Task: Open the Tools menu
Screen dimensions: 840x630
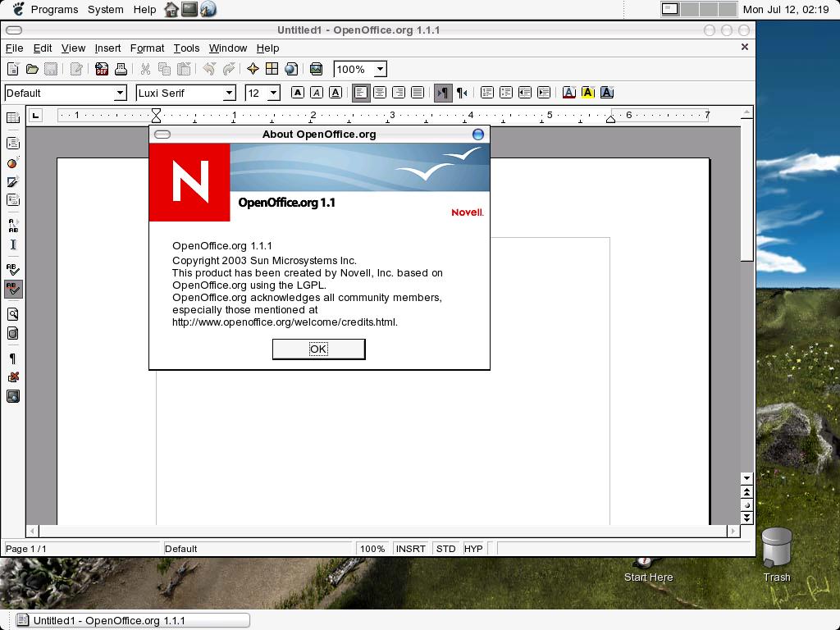Action: [x=186, y=48]
